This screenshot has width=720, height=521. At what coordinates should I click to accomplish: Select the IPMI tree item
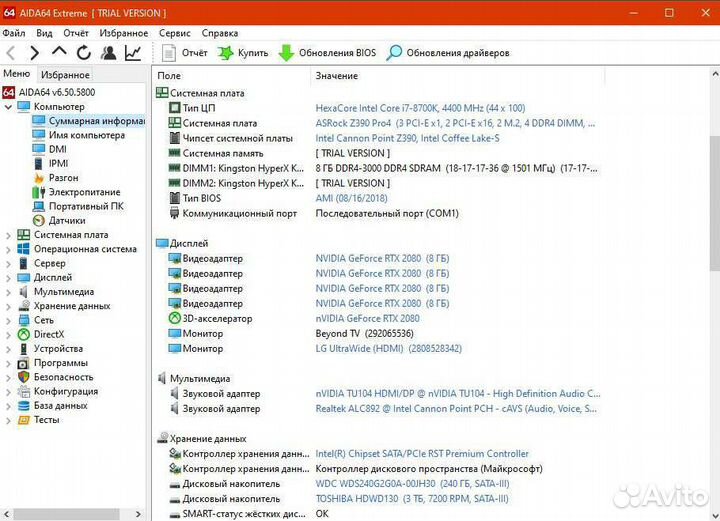[51, 163]
